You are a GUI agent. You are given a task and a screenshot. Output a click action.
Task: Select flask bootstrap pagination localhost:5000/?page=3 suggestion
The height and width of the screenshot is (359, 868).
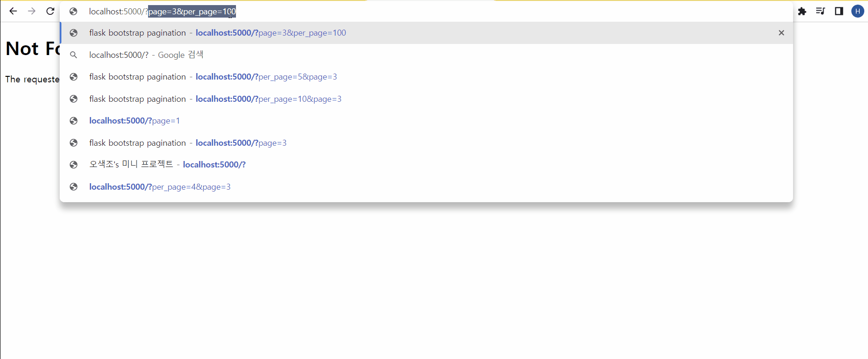click(426, 143)
